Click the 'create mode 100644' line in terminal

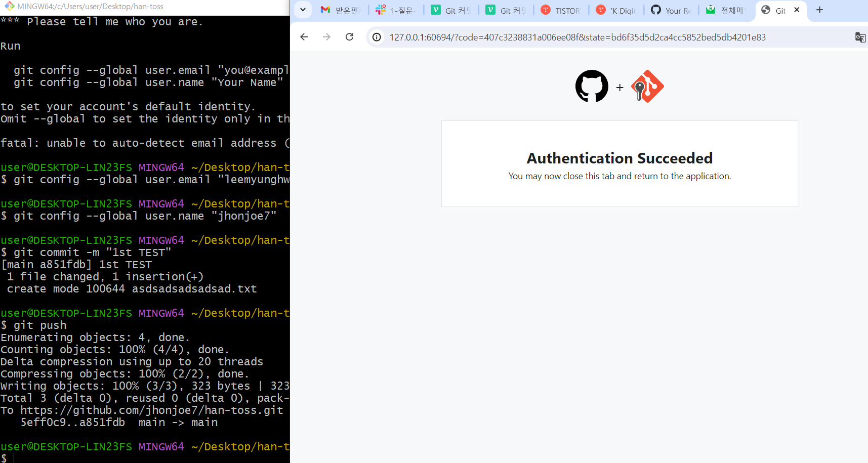point(132,288)
